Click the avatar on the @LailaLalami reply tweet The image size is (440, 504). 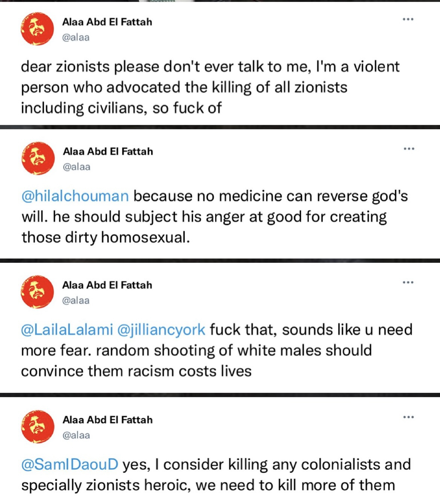tap(37, 292)
